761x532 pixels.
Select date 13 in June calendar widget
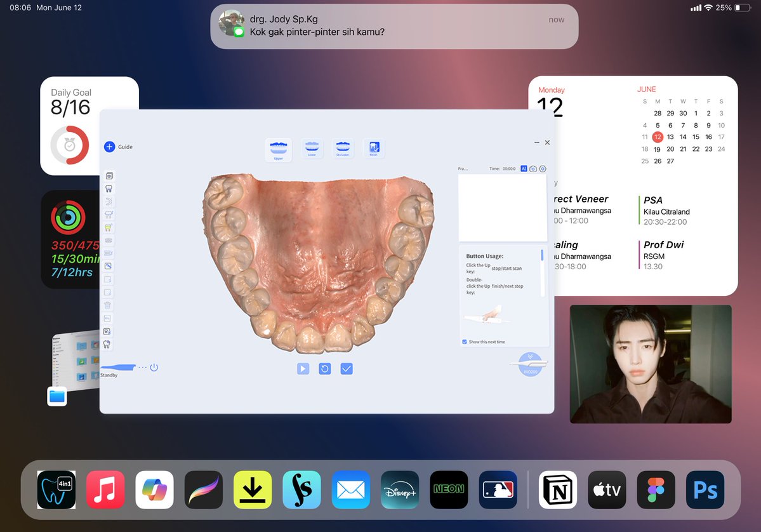[x=670, y=137]
